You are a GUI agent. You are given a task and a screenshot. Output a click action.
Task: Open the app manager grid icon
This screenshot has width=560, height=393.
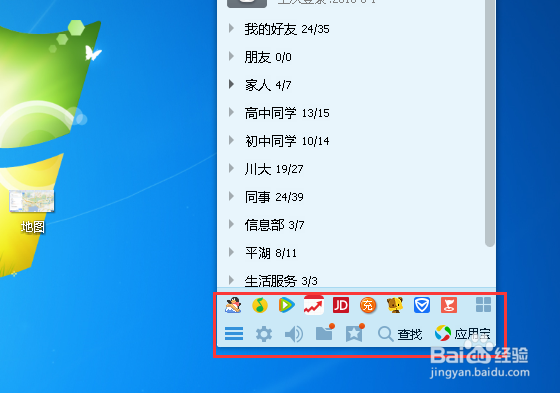(484, 305)
